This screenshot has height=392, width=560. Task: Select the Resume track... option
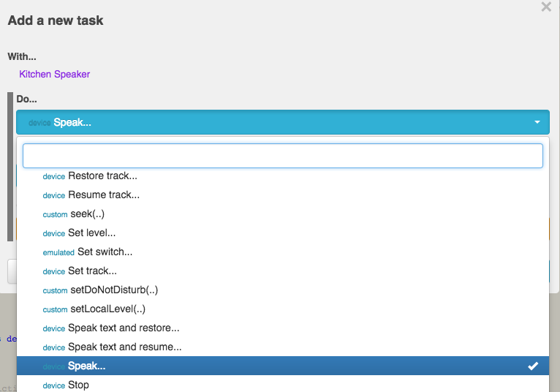point(282,195)
